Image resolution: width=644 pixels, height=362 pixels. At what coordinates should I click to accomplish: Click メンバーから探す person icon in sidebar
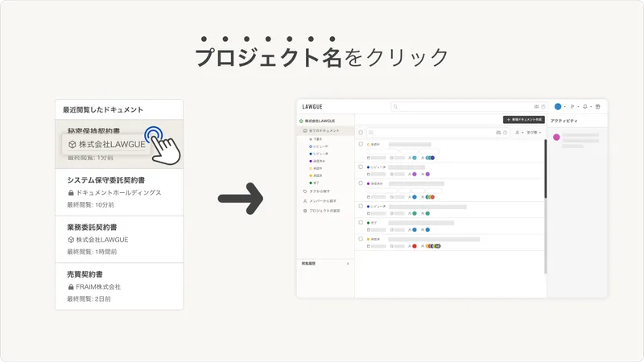(x=305, y=201)
